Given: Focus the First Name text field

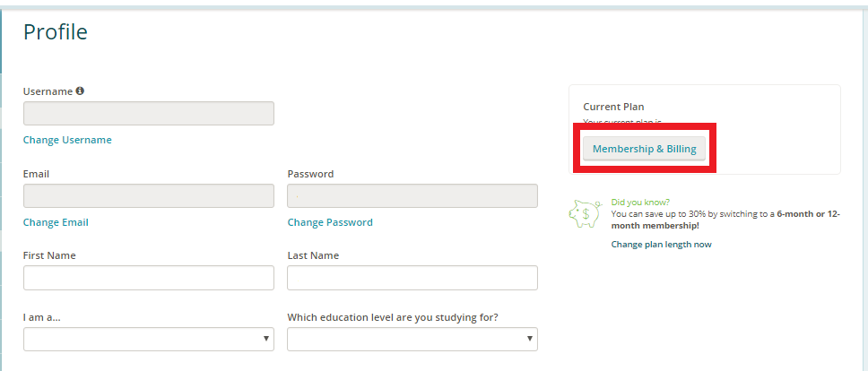Looking at the screenshot, I should click(x=149, y=278).
